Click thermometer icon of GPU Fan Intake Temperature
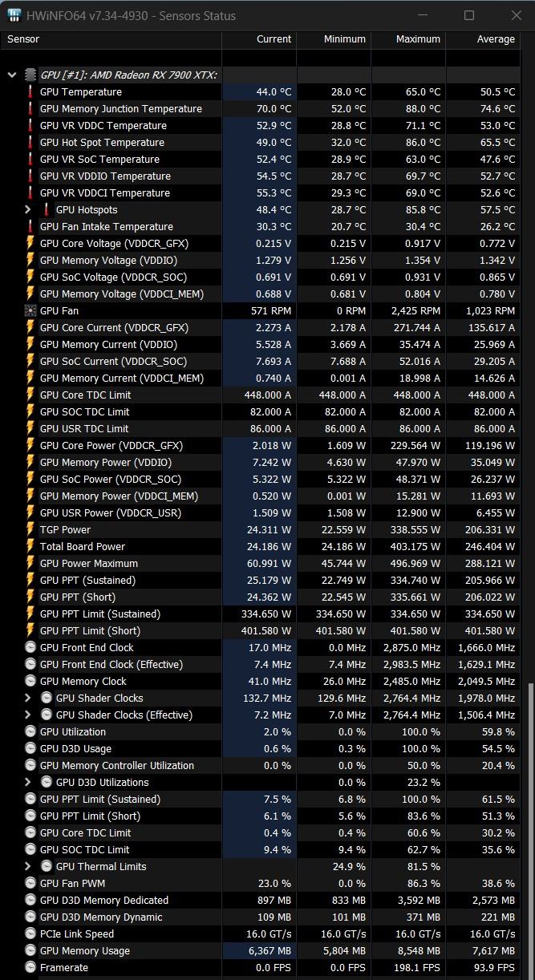535x980 pixels. click(30, 226)
